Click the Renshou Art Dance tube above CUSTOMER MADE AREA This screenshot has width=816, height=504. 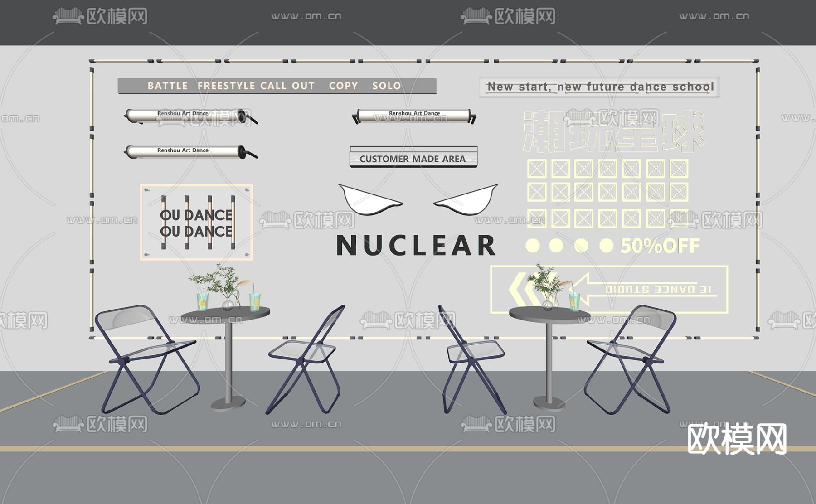tap(414, 116)
